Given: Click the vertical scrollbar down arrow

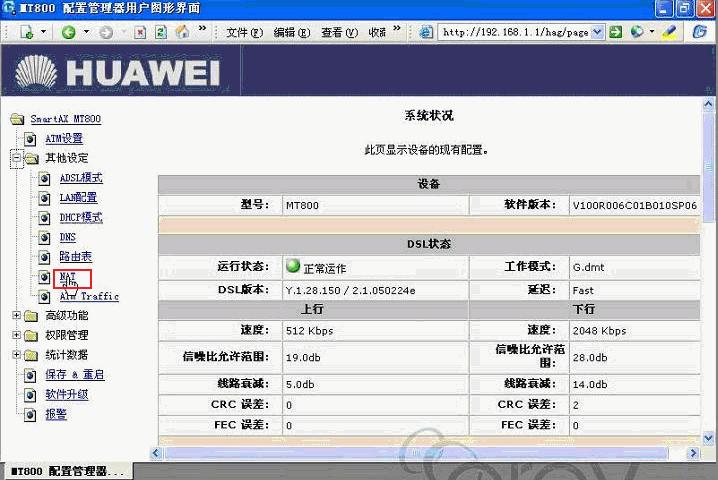Looking at the screenshot, I should coord(708,438).
